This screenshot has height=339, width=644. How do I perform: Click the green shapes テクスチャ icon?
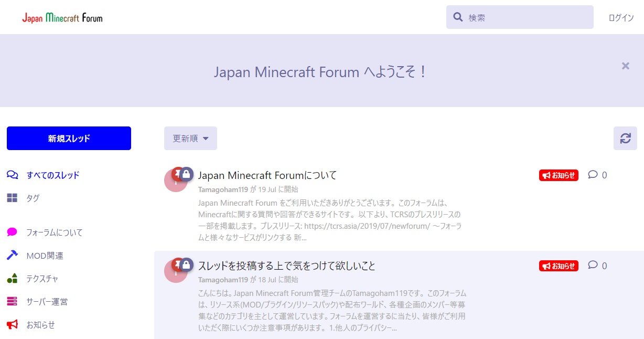coord(12,279)
